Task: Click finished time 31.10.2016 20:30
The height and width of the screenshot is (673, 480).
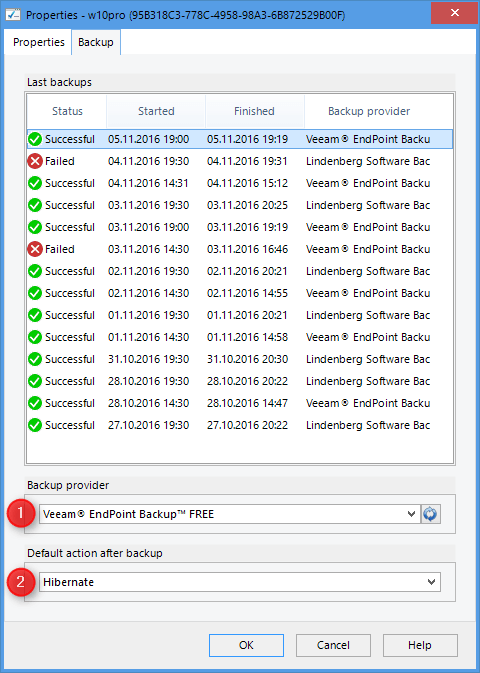Action: point(248,359)
